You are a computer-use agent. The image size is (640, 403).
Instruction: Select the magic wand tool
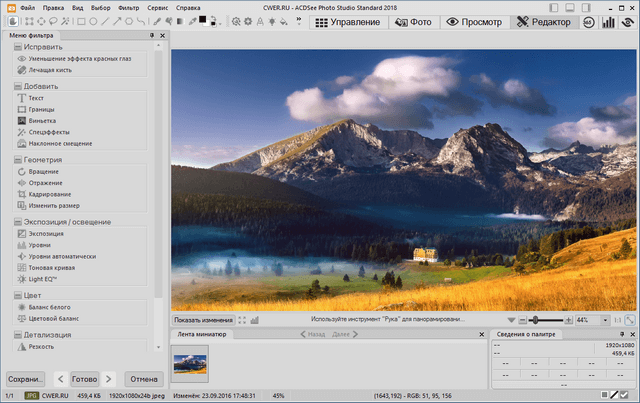coord(65,21)
